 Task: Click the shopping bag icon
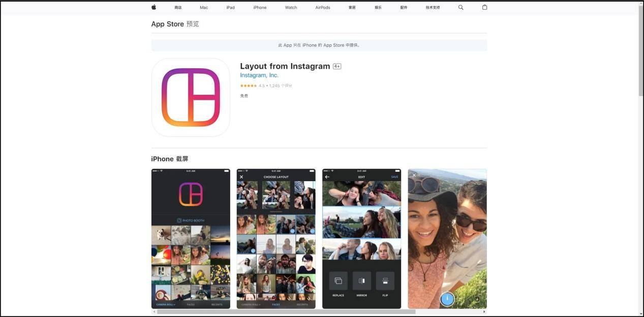[x=484, y=7]
